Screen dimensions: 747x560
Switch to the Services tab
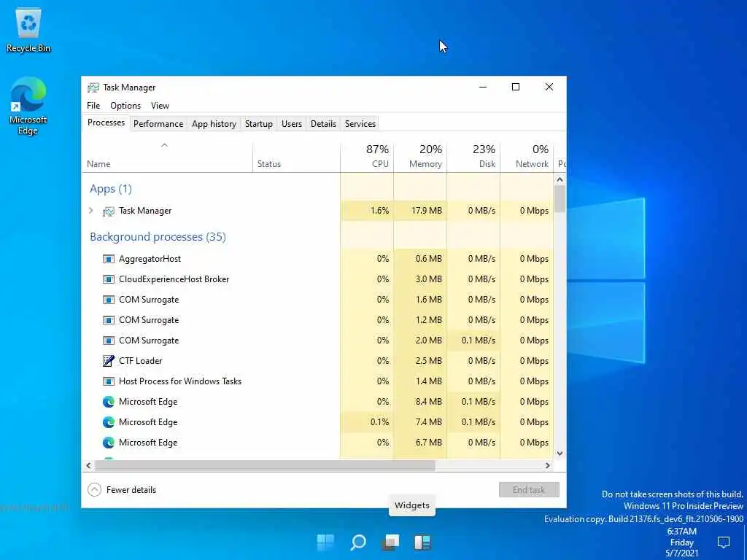coord(360,124)
